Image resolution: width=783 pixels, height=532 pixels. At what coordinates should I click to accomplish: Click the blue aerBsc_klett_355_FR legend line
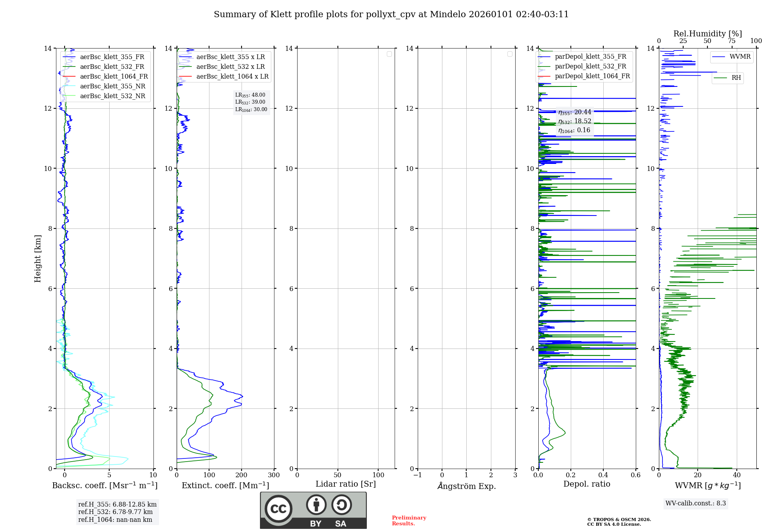pyautogui.click(x=69, y=57)
